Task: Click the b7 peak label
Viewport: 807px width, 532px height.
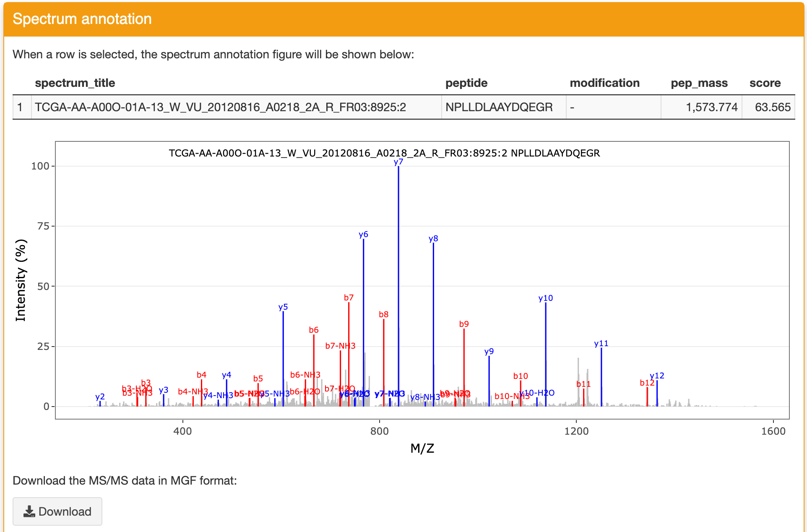Action: pos(349,297)
